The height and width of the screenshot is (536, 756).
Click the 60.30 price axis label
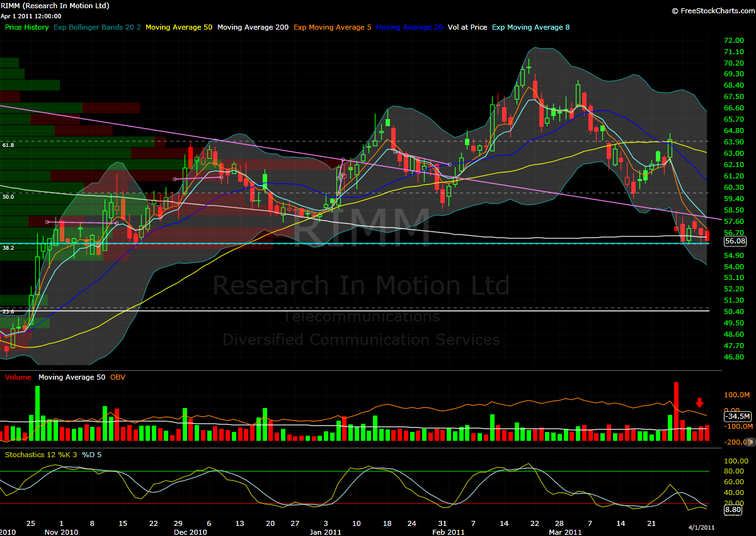[735, 187]
